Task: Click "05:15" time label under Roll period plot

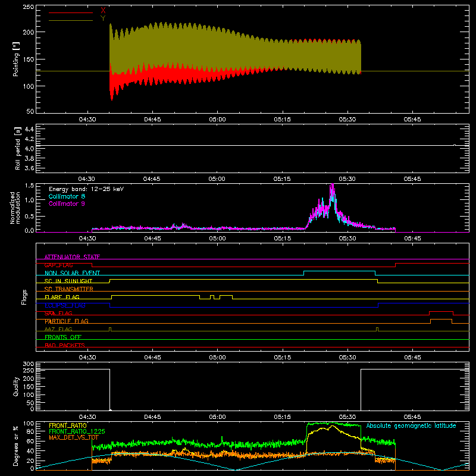Action: point(282,179)
